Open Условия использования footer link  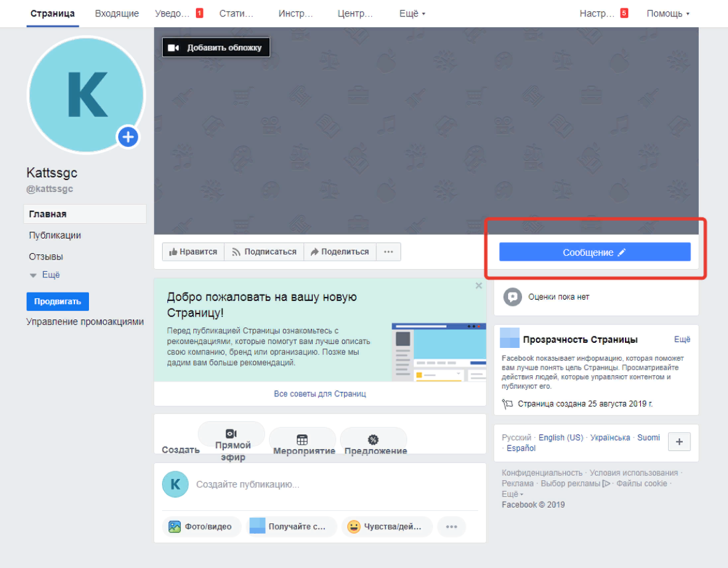(633, 473)
